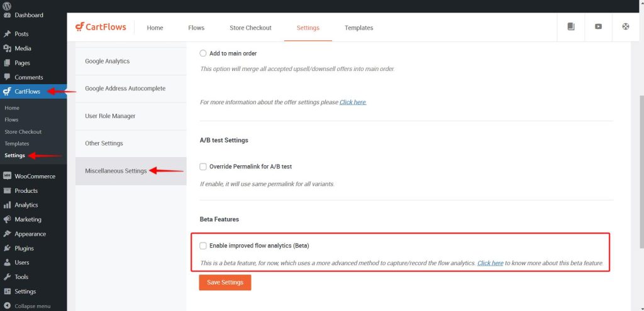Enable improved flow analytics (Beta) checkbox

[203, 246]
